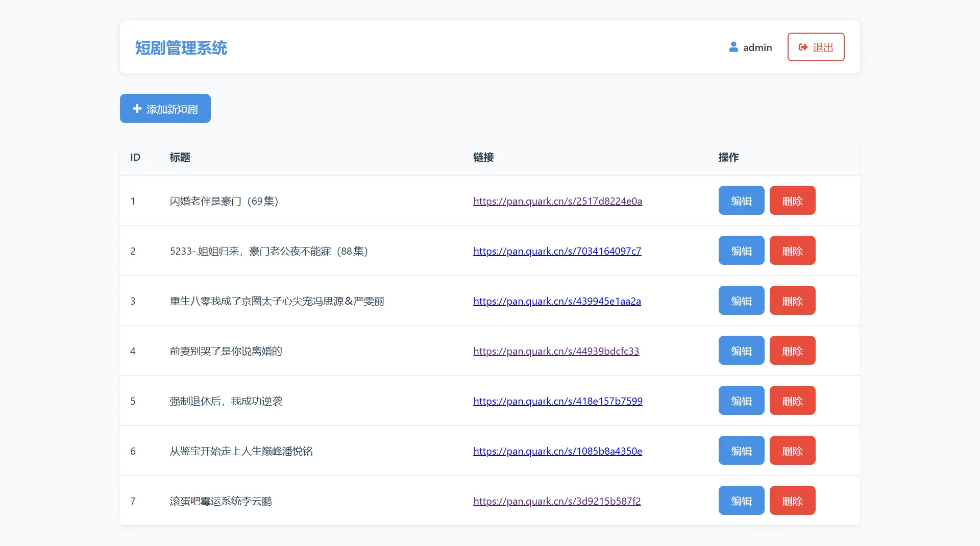Image resolution: width=980 pixels, height=546 pixels.
Task: Click the 短剧管理系统 page title
Action: click(181, 47)
